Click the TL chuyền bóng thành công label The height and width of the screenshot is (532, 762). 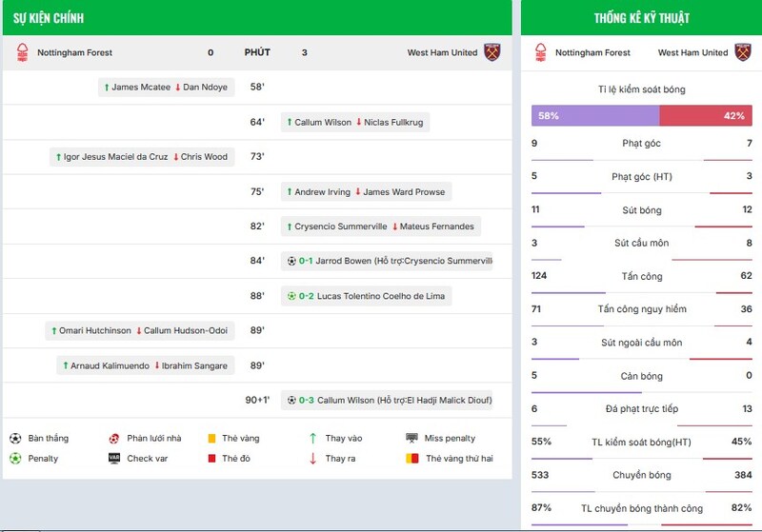(x=641, y=508)
